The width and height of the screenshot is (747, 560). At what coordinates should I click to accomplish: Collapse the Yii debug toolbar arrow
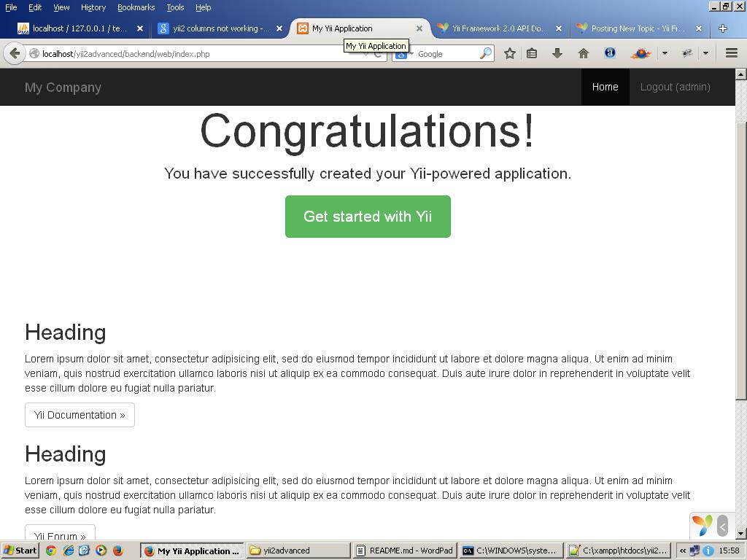722,526
